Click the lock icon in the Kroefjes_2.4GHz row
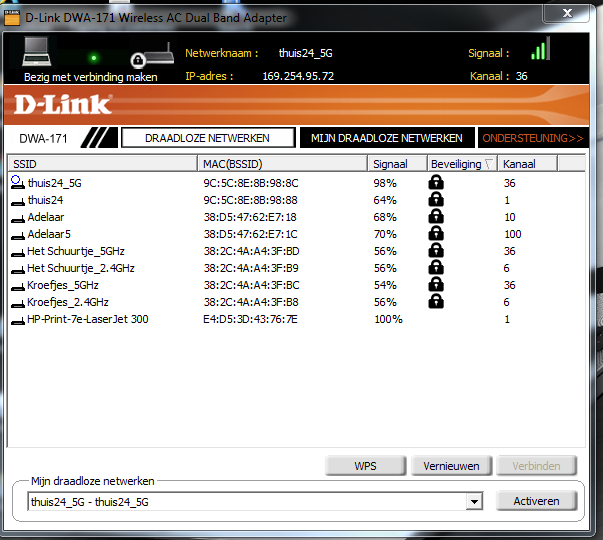603x540 pixels. 436,301
